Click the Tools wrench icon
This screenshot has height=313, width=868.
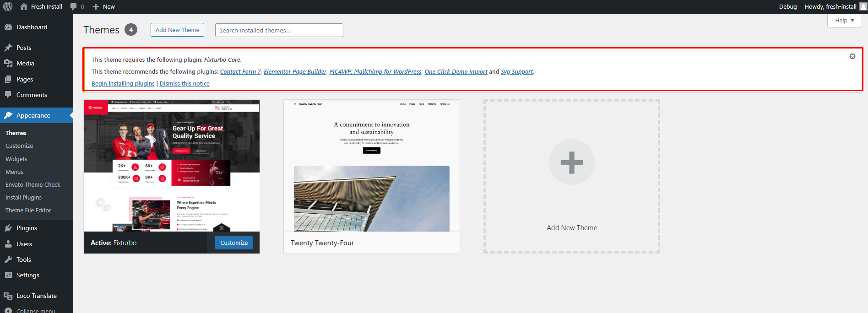tap(8, 259)
